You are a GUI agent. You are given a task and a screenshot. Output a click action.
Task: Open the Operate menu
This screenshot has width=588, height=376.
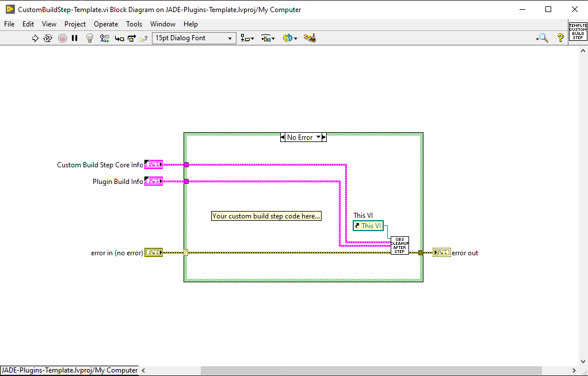pos(106,24)
